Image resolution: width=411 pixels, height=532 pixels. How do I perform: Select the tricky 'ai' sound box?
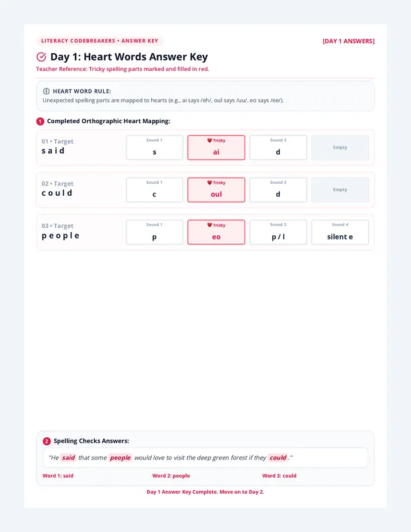coord(216,148)
